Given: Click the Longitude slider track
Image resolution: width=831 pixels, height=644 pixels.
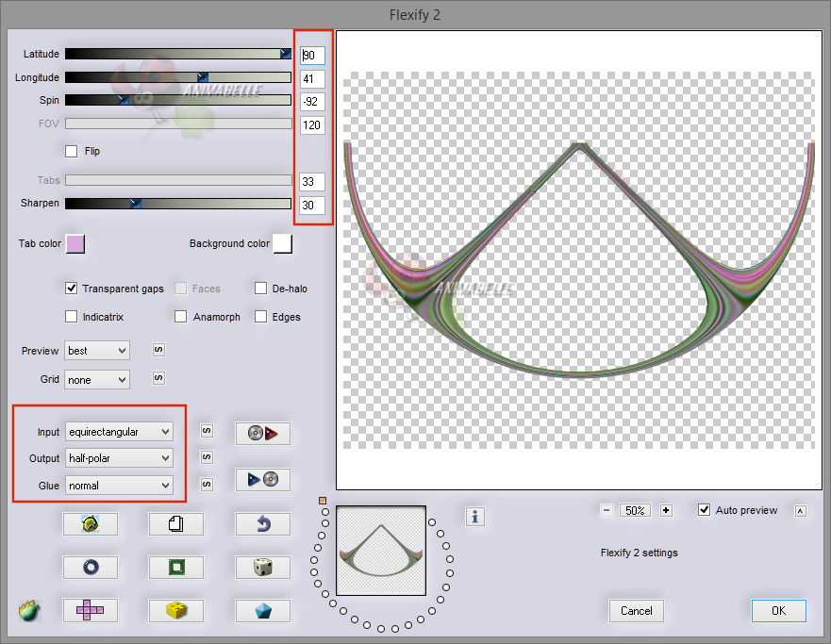Looking at the screenshot, I should point(178,77).
